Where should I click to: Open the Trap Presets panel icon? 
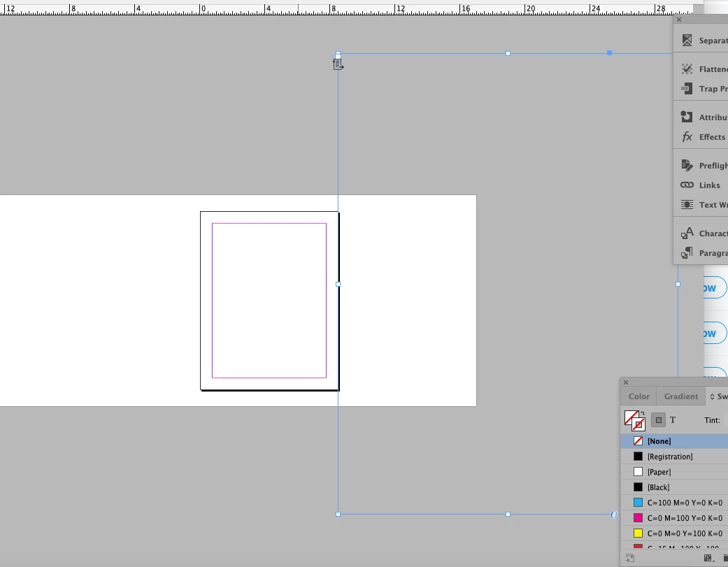[687, 88]
